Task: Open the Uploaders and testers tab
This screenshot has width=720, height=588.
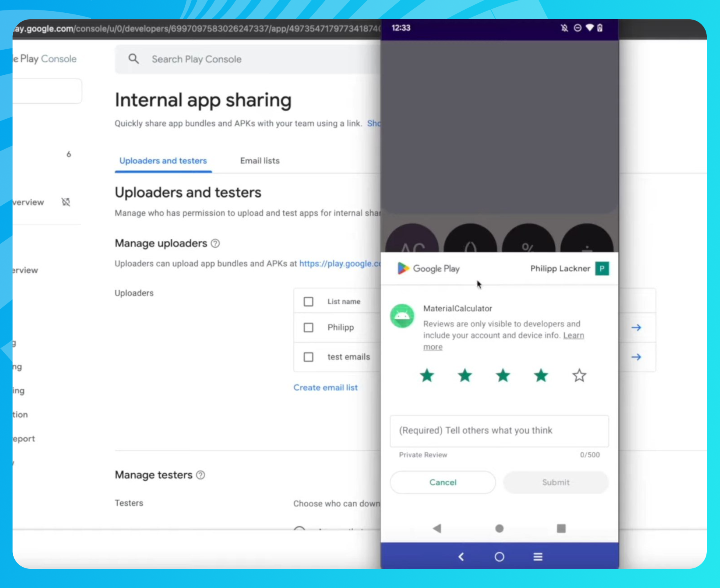Action: [163, 161]
